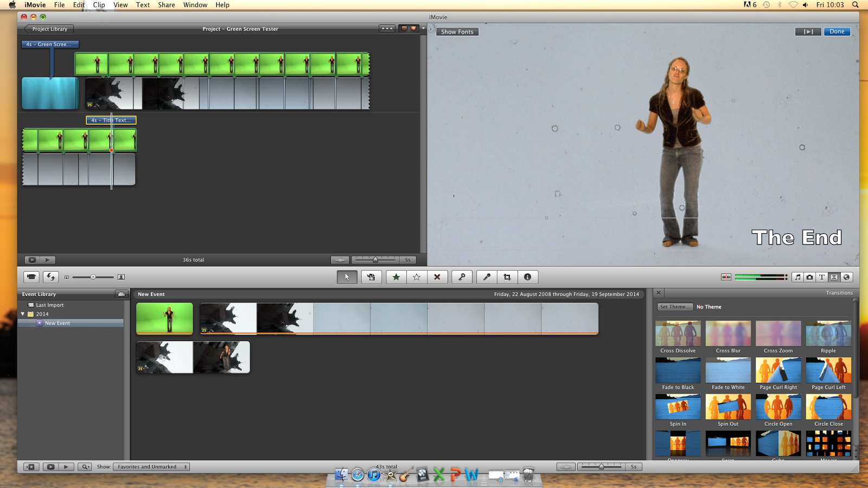Viewport: 868px width, 488px height.
Task: Open the Edit menu
Action: point(79,5)
